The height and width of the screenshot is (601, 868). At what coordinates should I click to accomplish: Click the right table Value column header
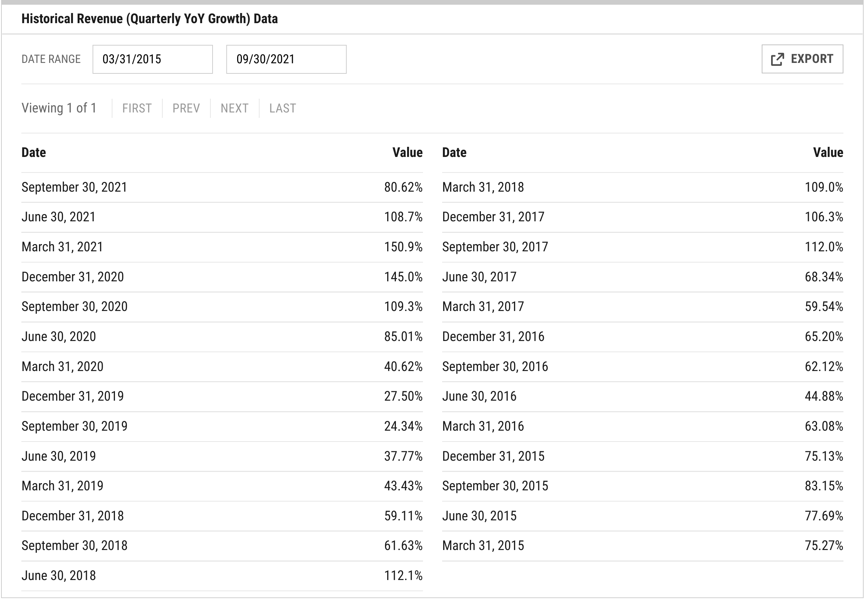[x=828, y=153]
